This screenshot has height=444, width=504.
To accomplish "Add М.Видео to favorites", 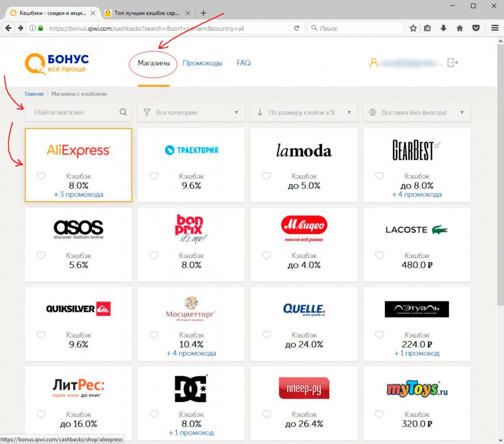I will [x=267, y=255].
